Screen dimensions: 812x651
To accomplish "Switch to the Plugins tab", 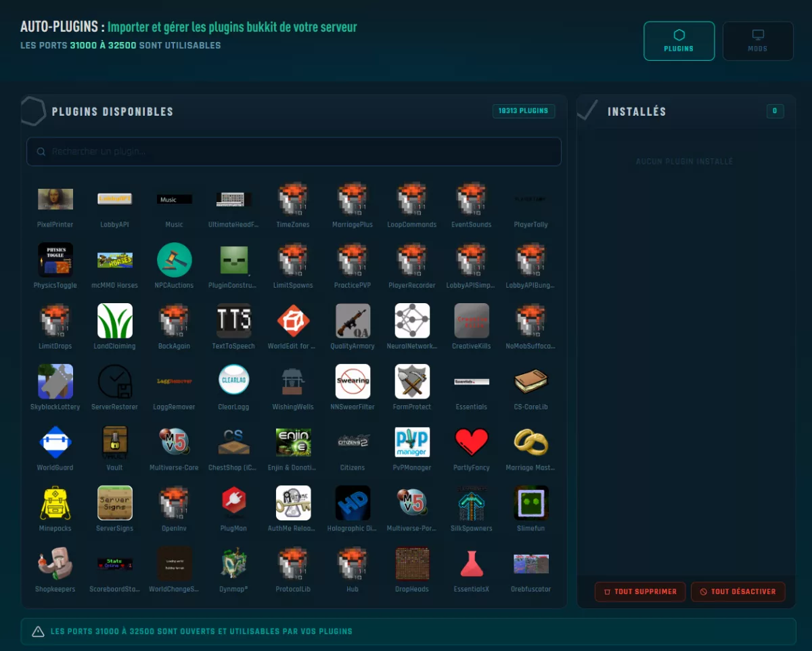I will 679,41.
